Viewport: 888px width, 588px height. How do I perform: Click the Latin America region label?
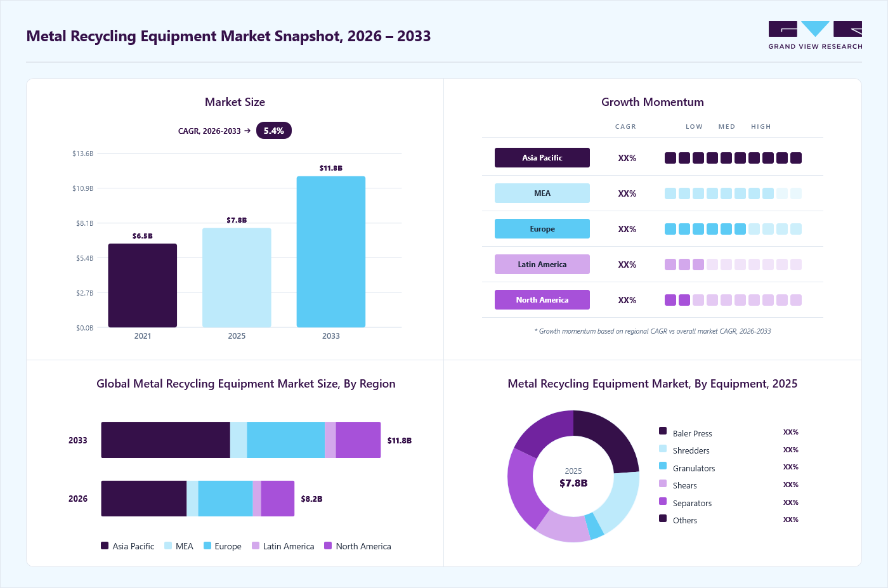pyautogui.click(x=542, y=265)
